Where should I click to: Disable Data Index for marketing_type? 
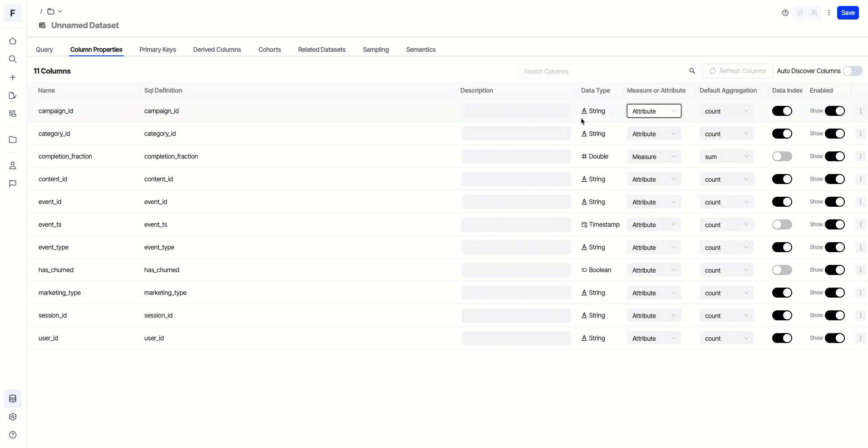pos(782,293)
